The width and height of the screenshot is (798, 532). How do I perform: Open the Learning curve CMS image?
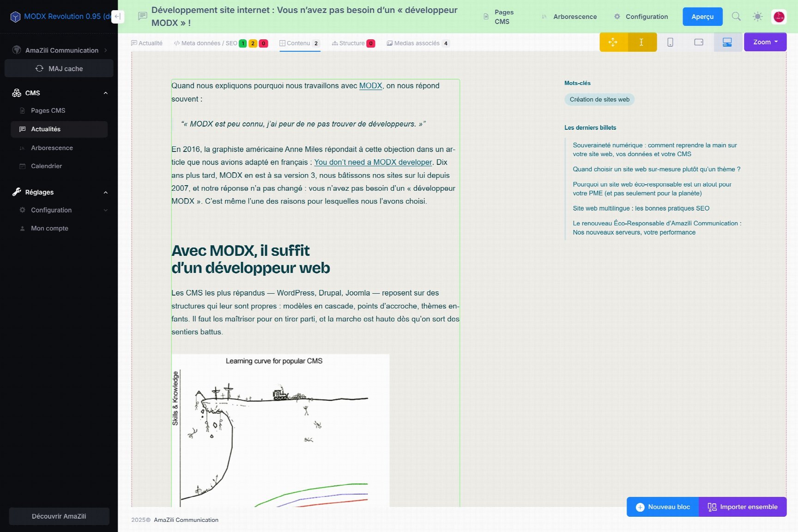coord(280,430)
